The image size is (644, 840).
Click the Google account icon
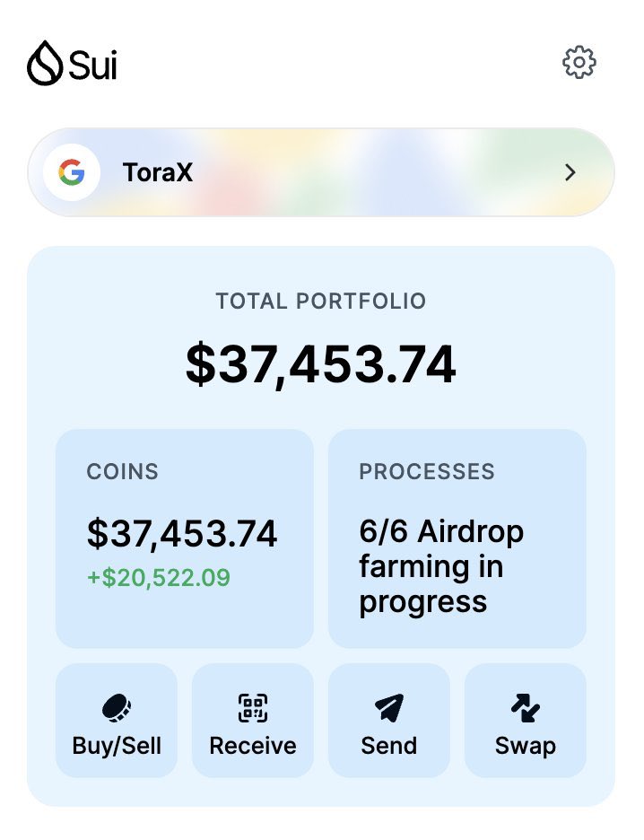(x=71, y=172)
